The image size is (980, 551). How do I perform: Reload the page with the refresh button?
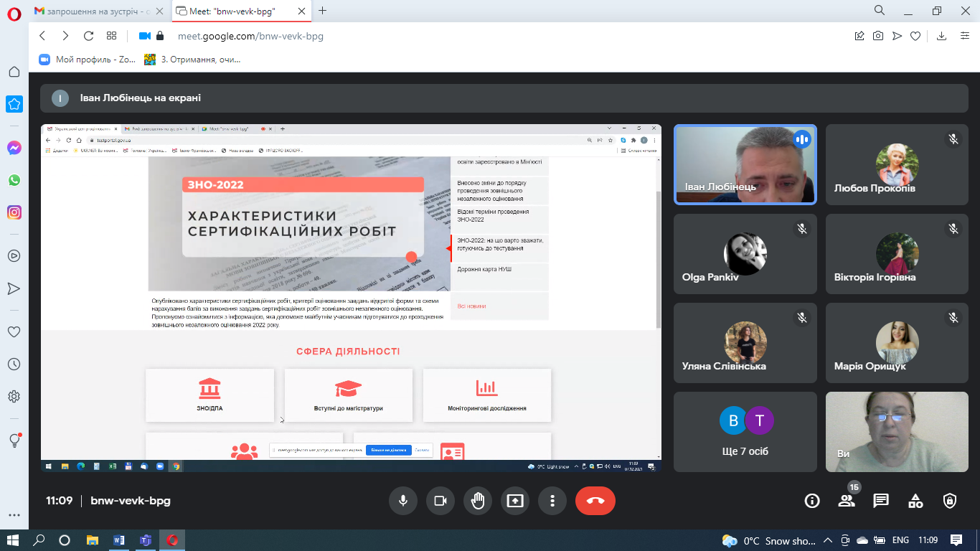(88, 36)
